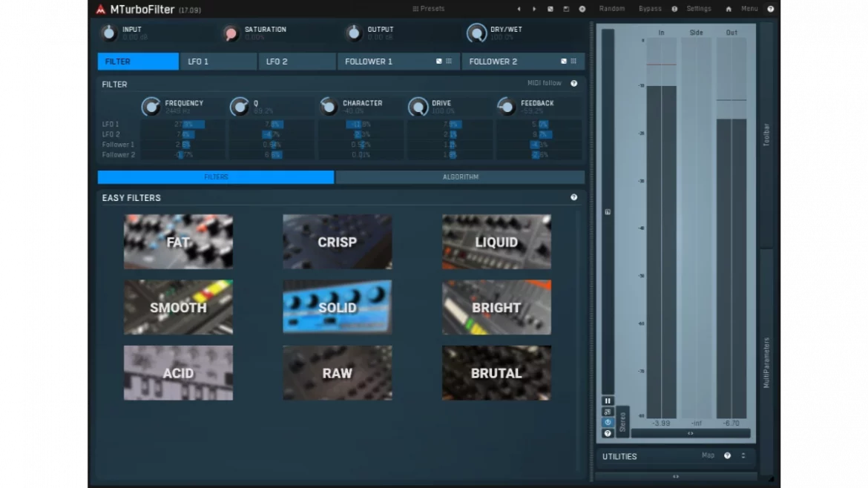Image resolution: width=868 pixels, height=488 pixels.
Task: Click the SATURATION knob
Action: [231, 33]
